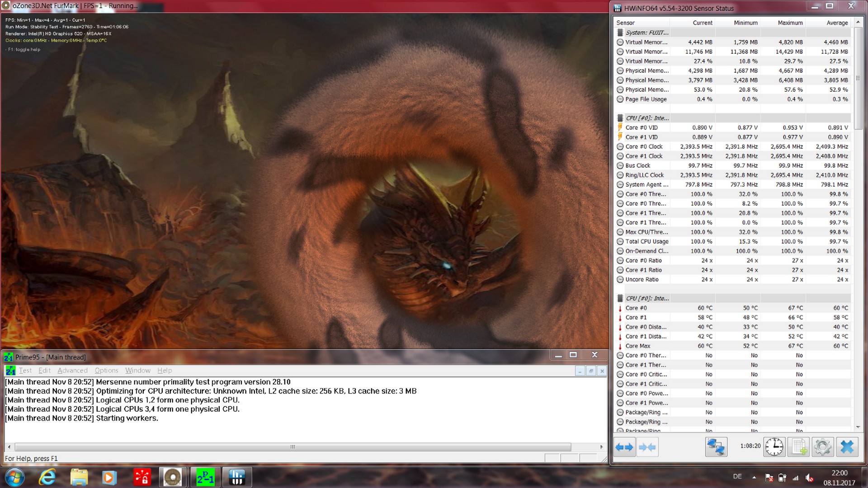Select the Core #1 Clock sensor row

(733, 156)
